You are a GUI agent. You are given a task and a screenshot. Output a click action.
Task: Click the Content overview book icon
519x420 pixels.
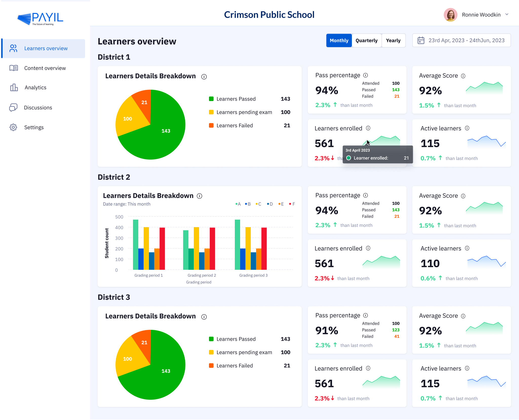(14, 68)
